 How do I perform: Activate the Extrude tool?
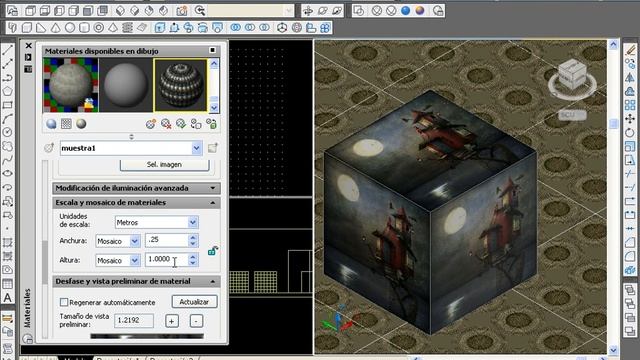160,27
